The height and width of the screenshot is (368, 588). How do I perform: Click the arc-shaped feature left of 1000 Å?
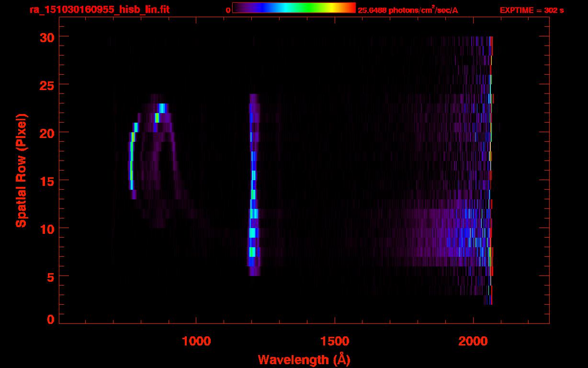156,161
